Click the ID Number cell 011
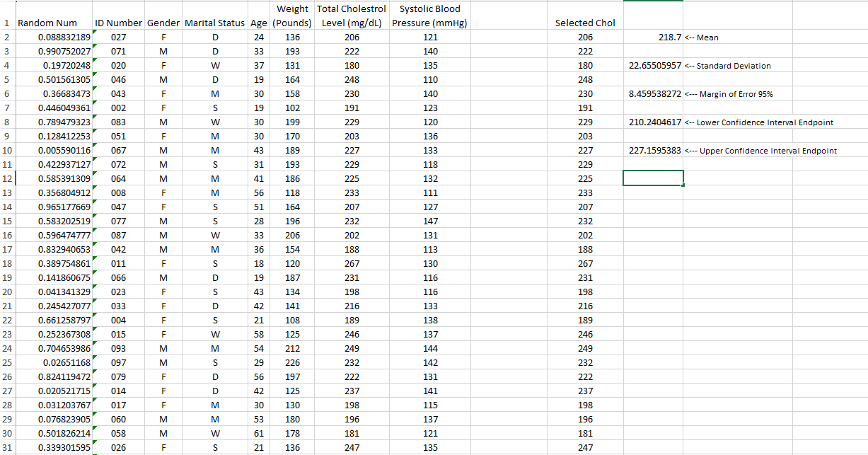This screenshot has width=868, height=455. pos(118,263)
